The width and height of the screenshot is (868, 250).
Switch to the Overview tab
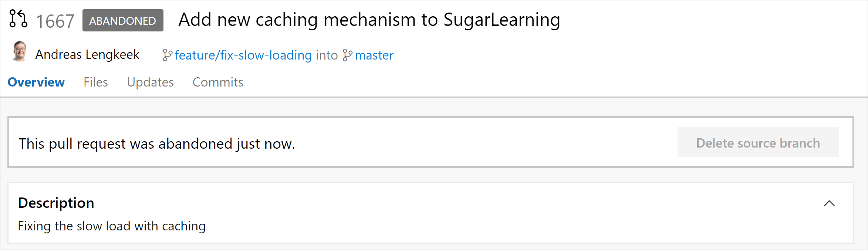coord(36,82)
